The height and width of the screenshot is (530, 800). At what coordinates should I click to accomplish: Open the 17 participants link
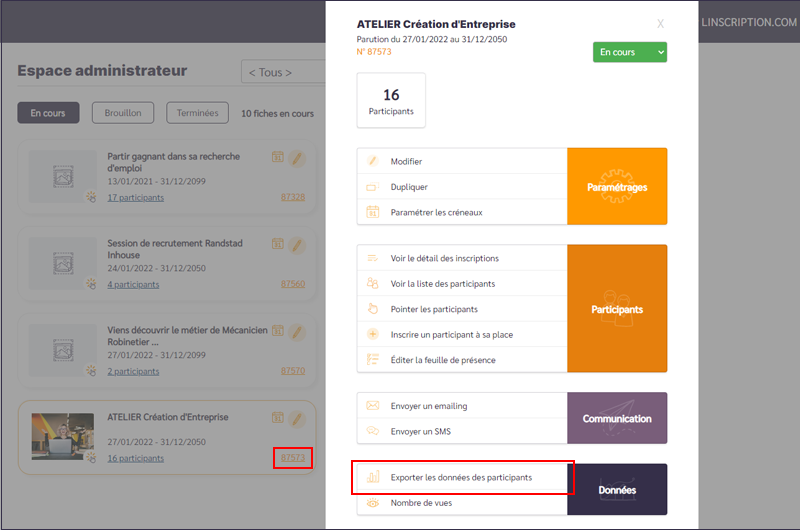tap(135, 198)
